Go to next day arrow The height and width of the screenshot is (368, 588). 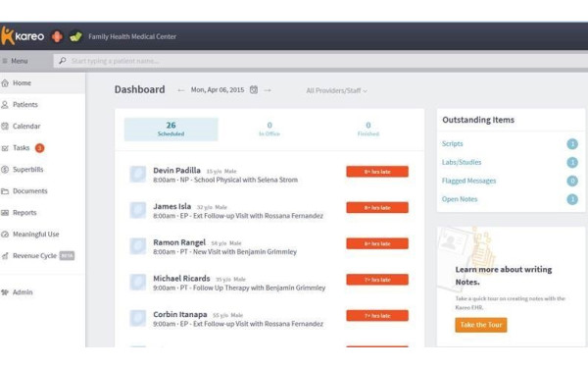point(268,90)
